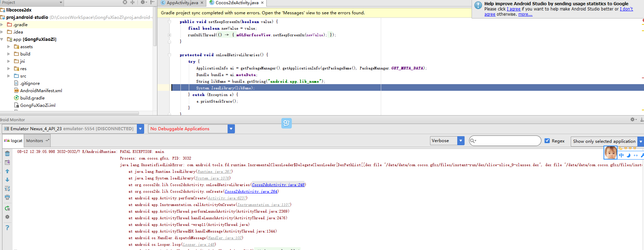Open Verbose log level dropdown
The width and height of the screenshot is (644, 250).
(461, 141)
